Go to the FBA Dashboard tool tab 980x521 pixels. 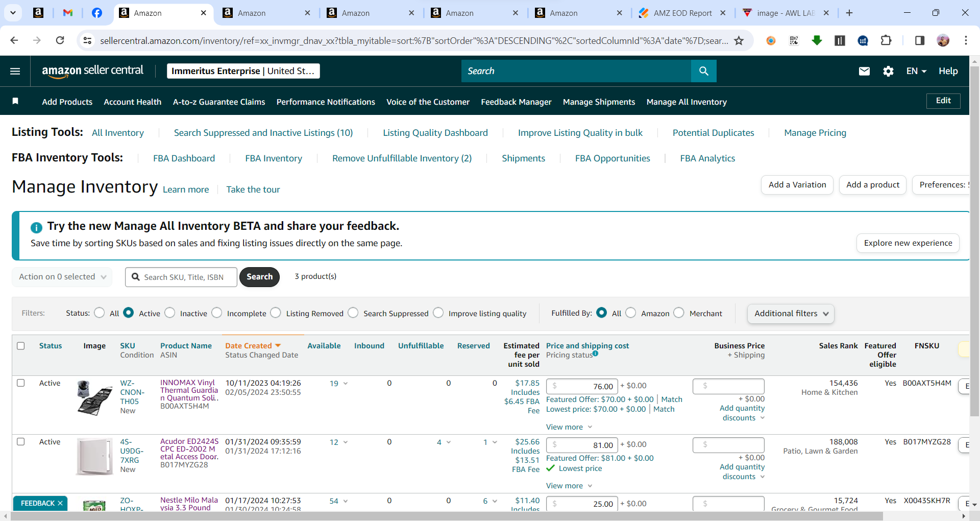pos(184,158)
